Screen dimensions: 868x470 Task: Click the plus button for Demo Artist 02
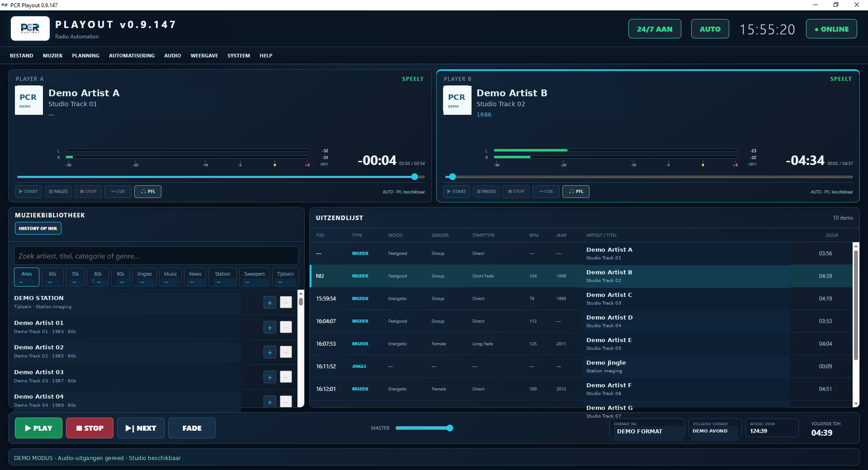point(270,352)
